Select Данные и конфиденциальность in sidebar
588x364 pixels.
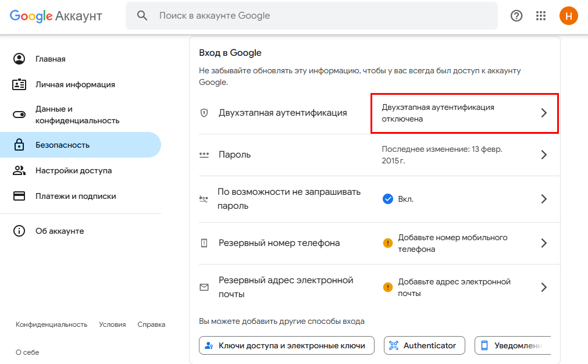pyautogui.click(x=77, y=115)
